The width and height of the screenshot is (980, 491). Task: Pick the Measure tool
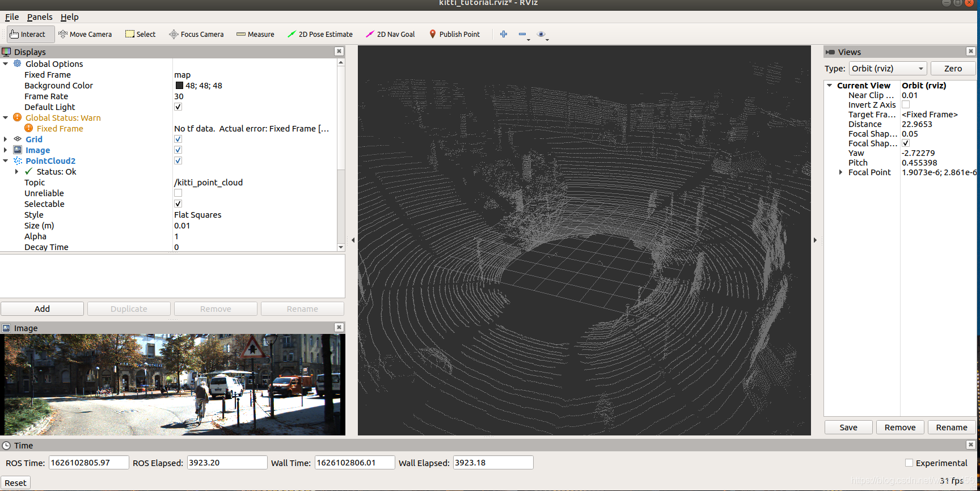pyautogui.click(x=255, y=34)
